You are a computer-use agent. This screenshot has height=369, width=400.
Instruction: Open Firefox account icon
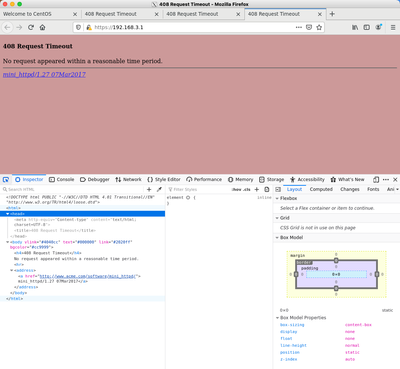[378, 27]
